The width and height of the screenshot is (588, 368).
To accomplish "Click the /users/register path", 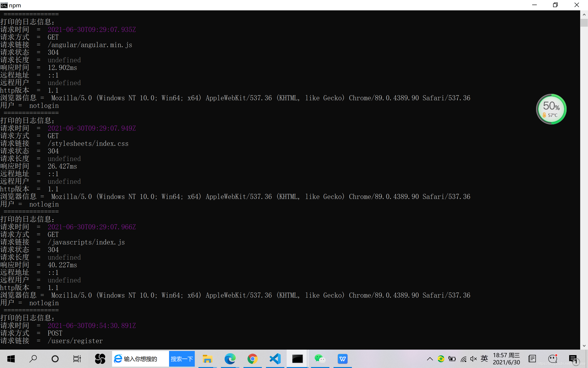I will tap(75, 341).
